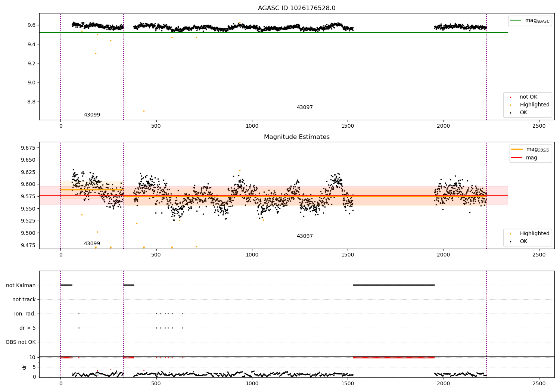Click the orange outlier point near 8.7 magnitude
The width and height of the screenshot is (560, 392).
pyautogui.click(x=144, y=111)
